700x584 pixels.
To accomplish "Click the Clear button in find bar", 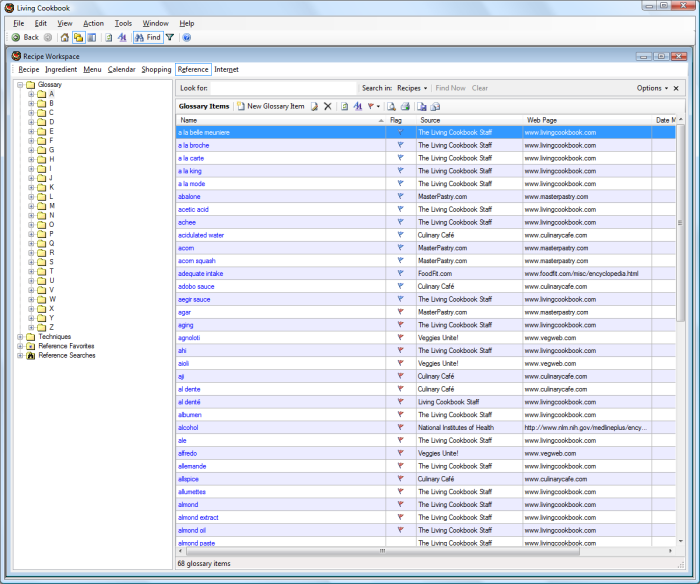I will pos(480,88).
